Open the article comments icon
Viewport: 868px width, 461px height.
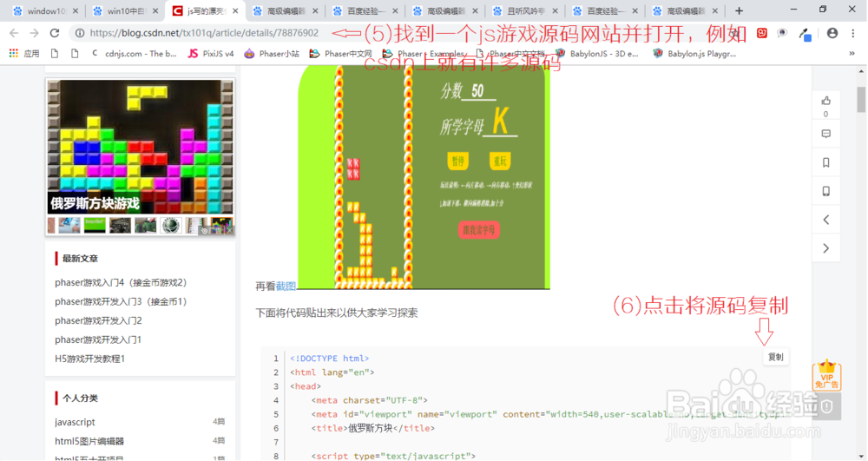point(826,134)
